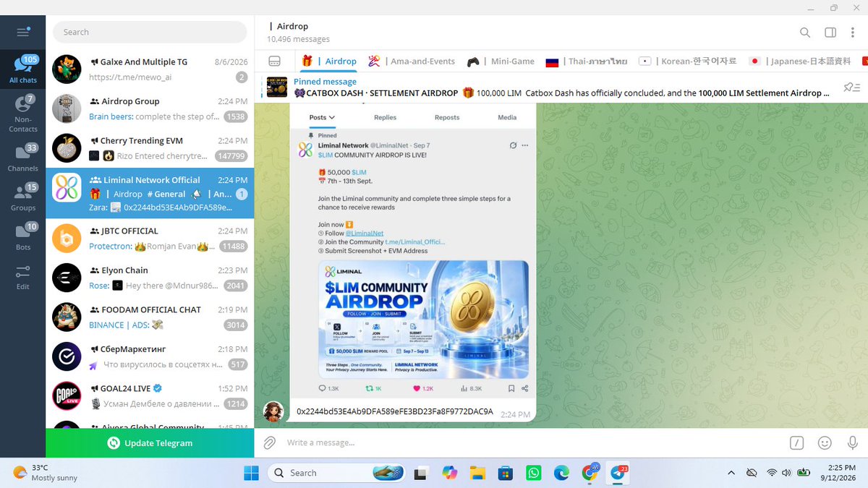Open the СберМаркетинг channel

tap(150, 356)
